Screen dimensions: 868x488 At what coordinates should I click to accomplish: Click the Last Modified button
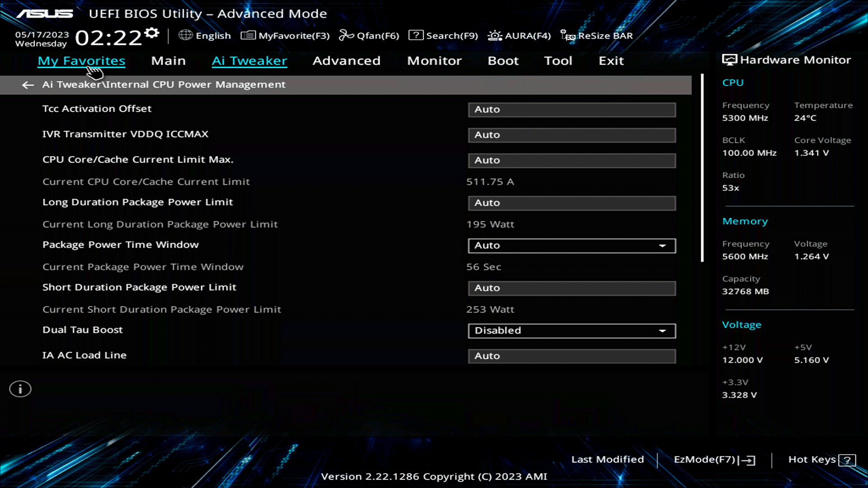(x=608, y=459)
